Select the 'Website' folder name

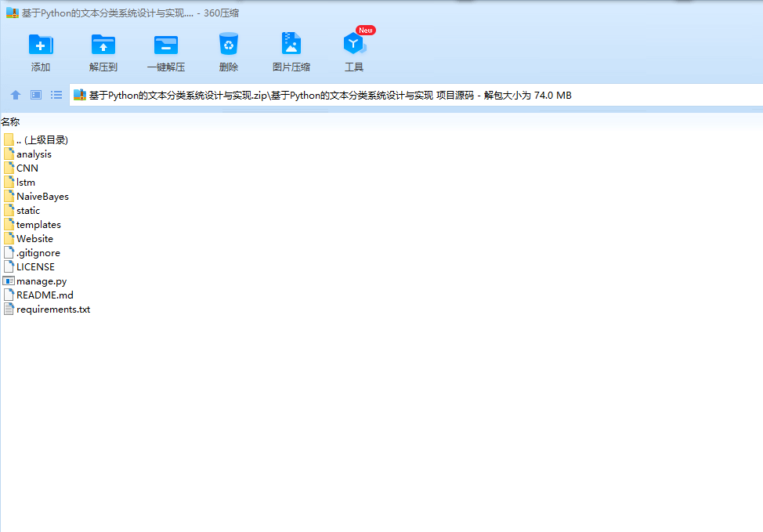coord(34,238)
